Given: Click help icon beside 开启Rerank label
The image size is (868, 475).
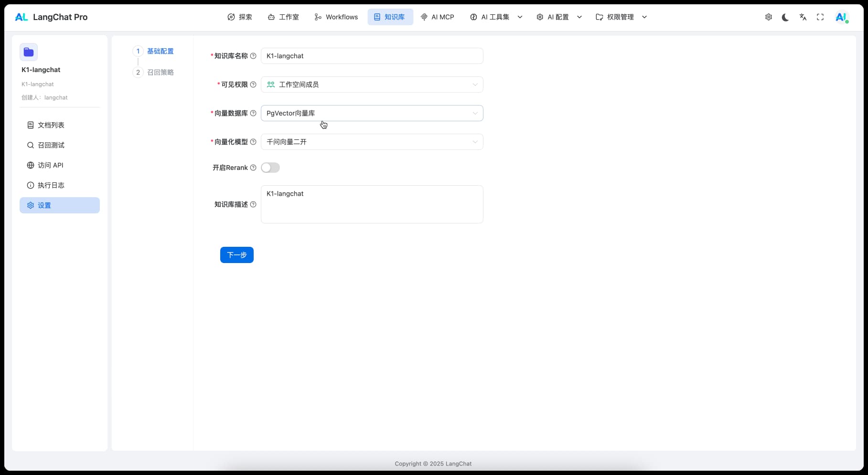Looking at the screenshot, I should pyautogui.click(x=253, y=168).
